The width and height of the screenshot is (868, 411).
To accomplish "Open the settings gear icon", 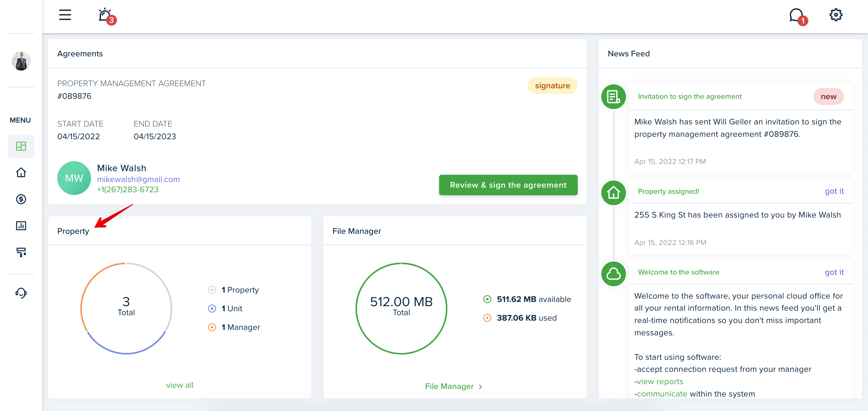I will 836,15.
